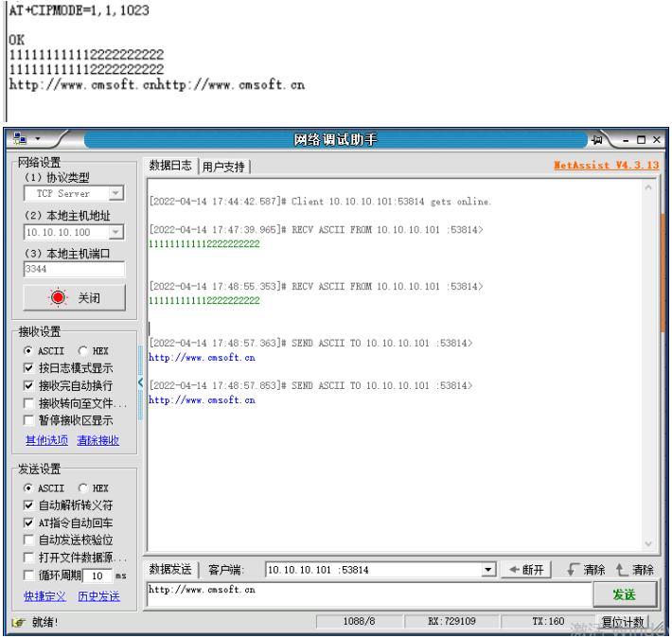Select ASCII radio in 接收设置
The image size is (672, 638).
pos(28,351)
